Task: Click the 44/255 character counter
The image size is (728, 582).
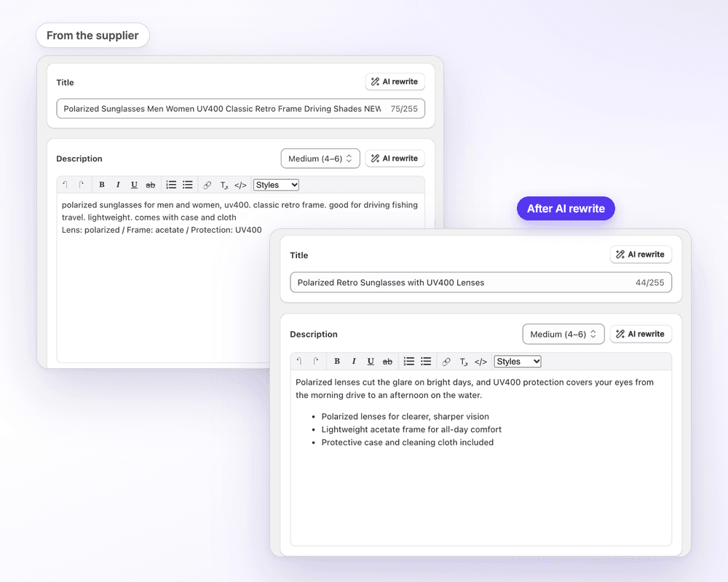Action: pyautogui.click(x=649, y=282)
